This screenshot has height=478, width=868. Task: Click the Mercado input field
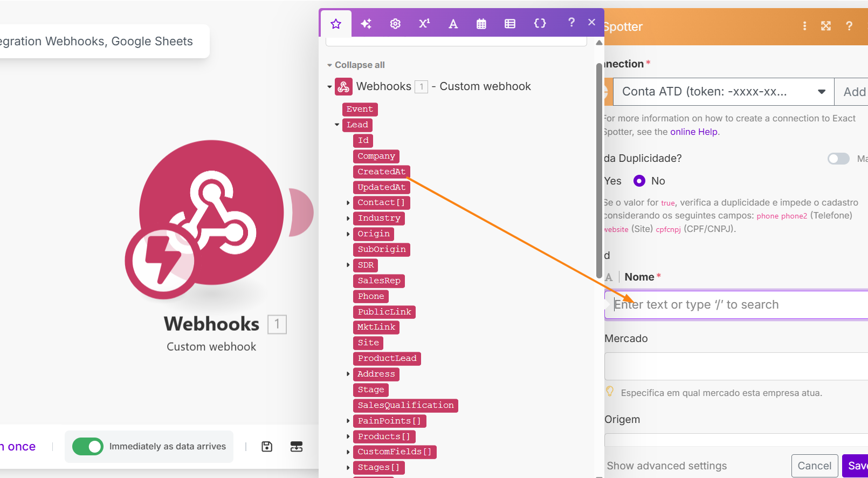pos(736,366)
